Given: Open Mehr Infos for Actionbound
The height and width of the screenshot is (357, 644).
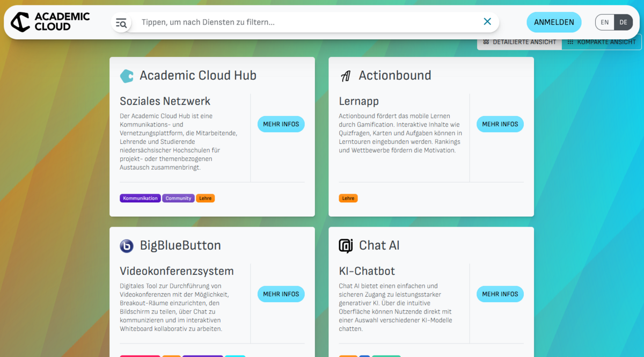Looking at the screenshot, I should tap(500, 124).
